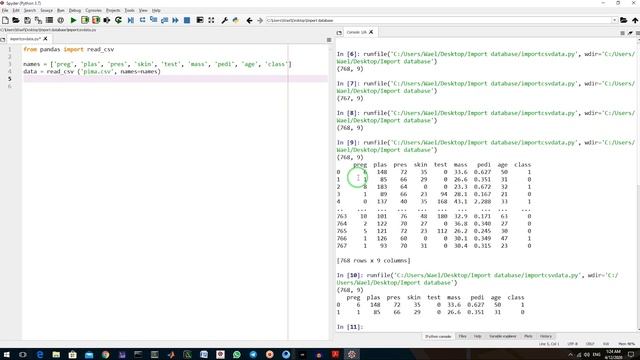Viewport: 640px width, 360px height.
Task: Continue debugger execution until next breakpoint
Action: click(x=176, y=20)
